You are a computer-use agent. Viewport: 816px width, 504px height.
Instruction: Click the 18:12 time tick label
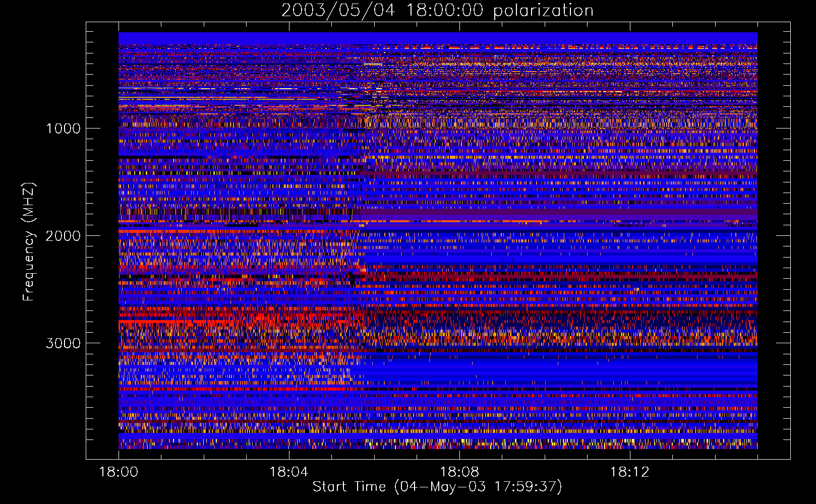click(630, 472)
